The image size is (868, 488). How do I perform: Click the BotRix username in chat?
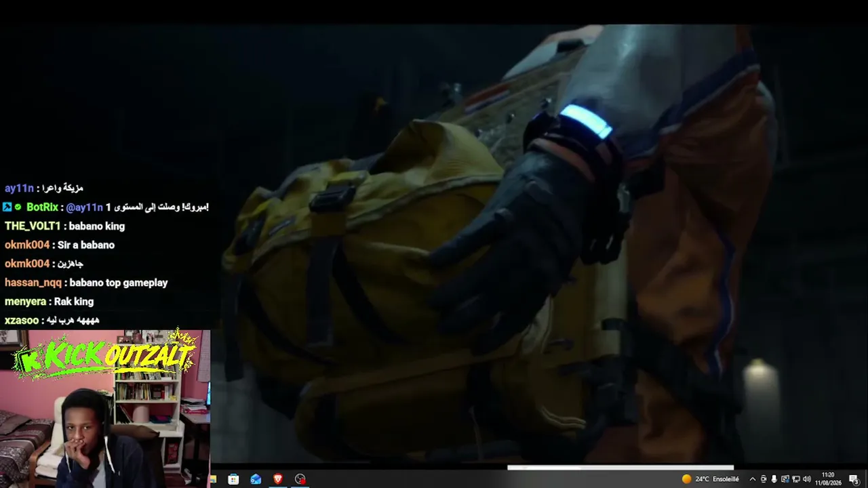click(x=42, y=207)
